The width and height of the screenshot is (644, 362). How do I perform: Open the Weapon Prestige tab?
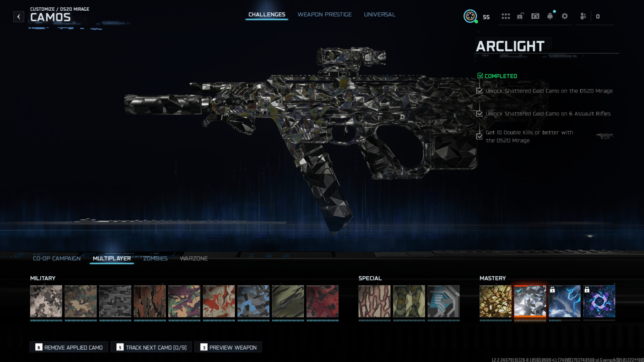[325, 15]
